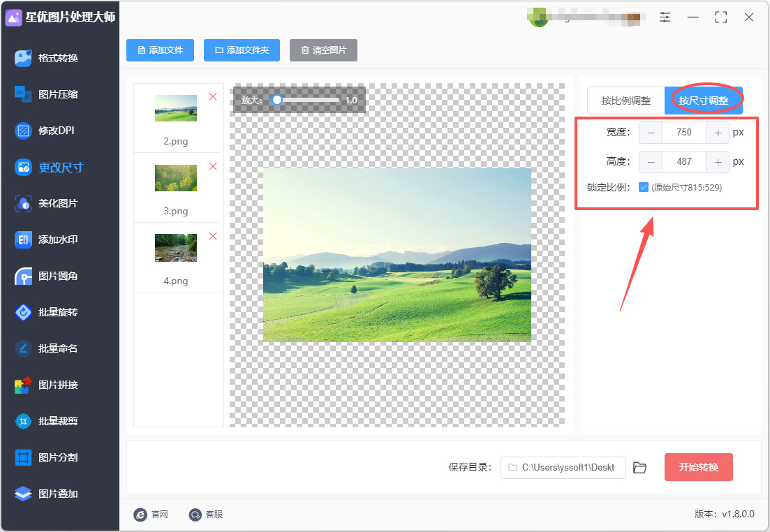Open the 美化图片 beautify tool
The image size is (770, 532).
[x=47, y=203]
